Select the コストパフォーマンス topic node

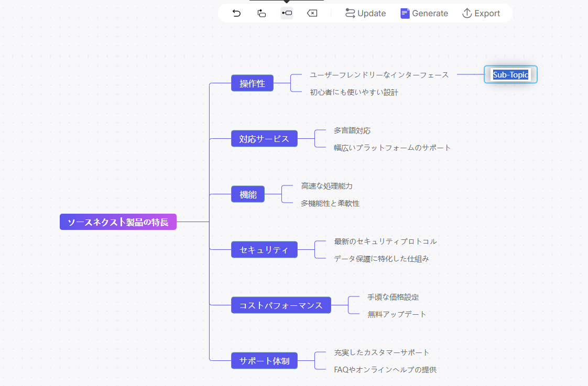[281, 305]
